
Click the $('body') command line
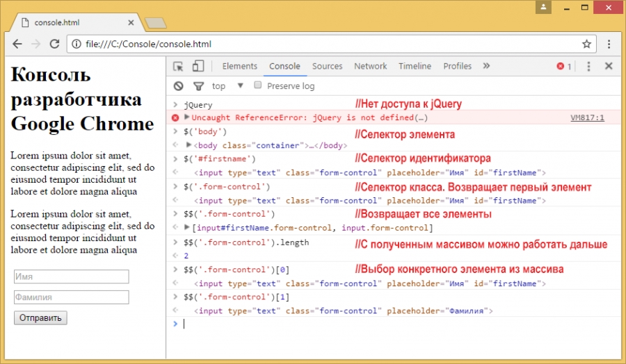pyautogui.click(x=205, y=131)
